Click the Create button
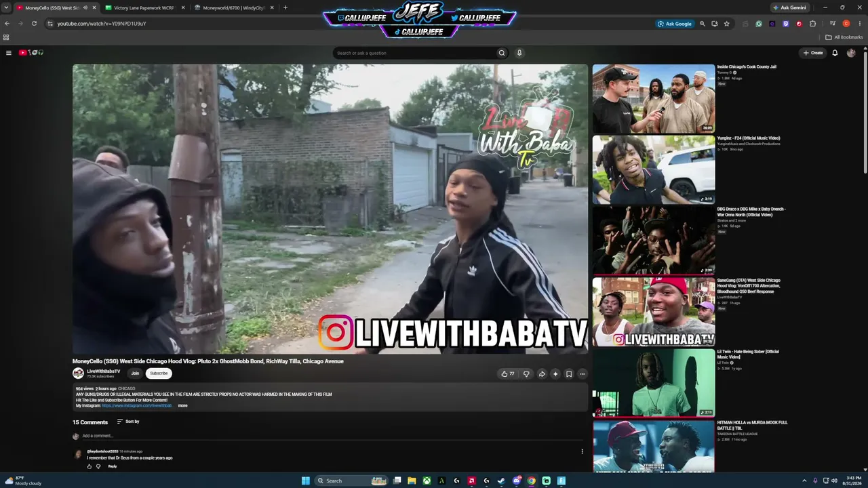Viewport: 868px width, 488px height. tap(813, 53)
